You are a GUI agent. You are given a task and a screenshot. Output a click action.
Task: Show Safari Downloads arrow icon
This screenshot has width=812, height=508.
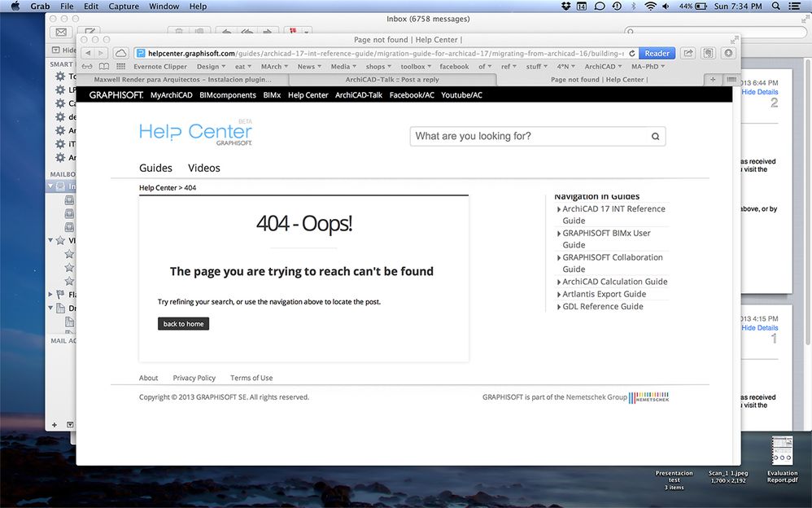[728, 54]
